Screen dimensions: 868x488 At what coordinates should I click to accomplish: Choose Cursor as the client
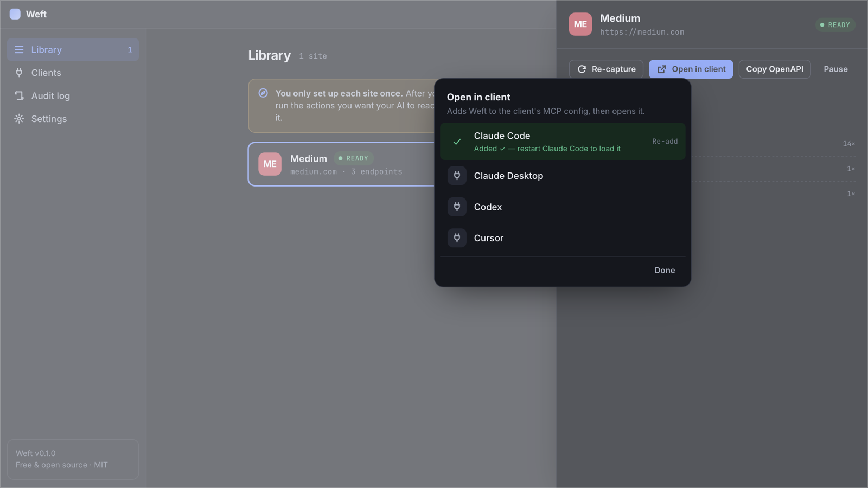(563, 238)
